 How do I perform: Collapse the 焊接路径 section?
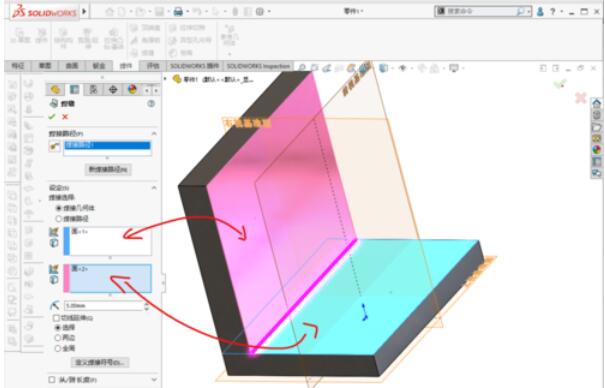tap(154, 133)
